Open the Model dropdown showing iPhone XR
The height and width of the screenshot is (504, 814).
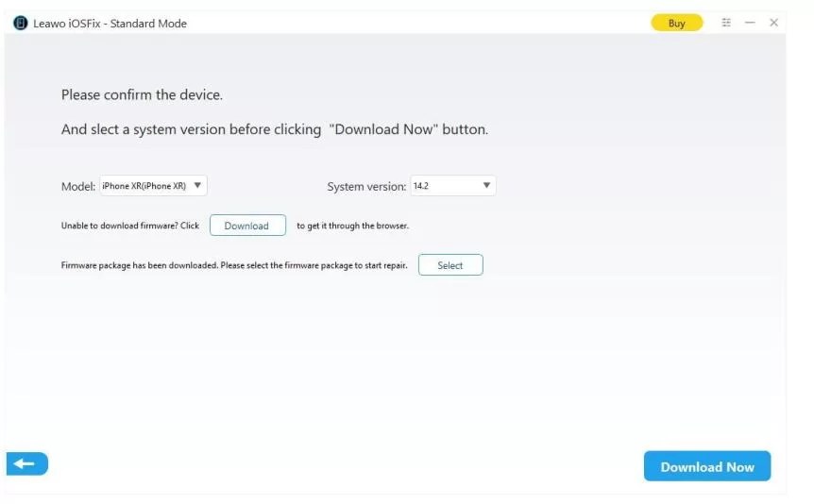click(x=153, y=185)
